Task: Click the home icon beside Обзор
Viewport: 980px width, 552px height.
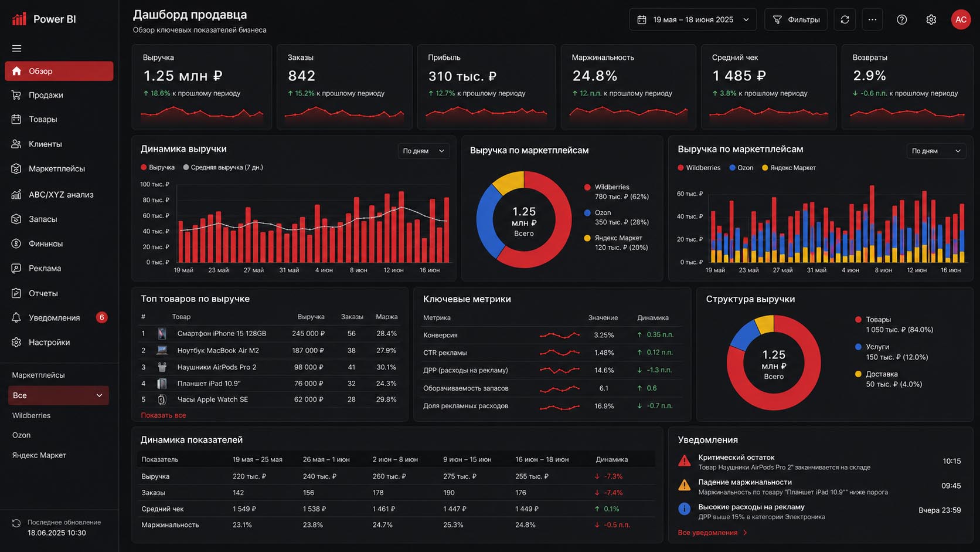Action: click(x=16, y=71)
